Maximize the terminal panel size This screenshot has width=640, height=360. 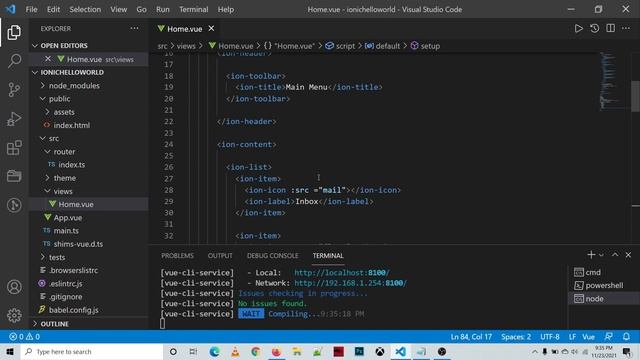coord(615,255)
